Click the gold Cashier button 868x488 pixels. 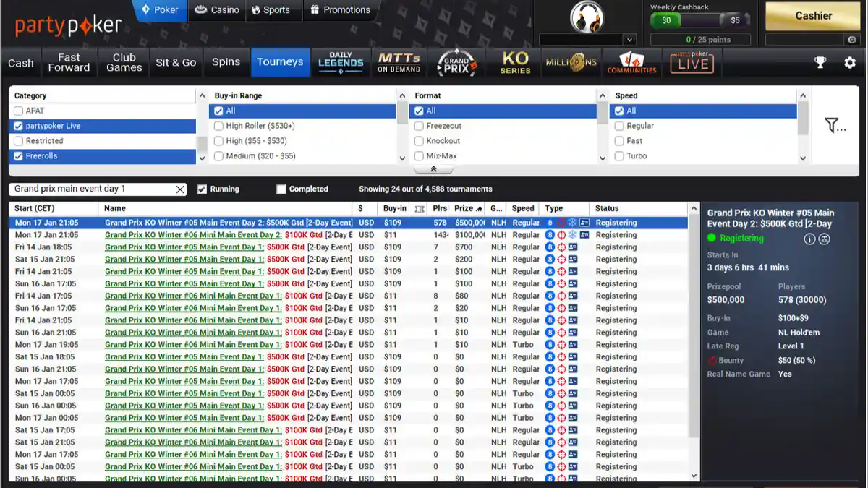[813, 16]
